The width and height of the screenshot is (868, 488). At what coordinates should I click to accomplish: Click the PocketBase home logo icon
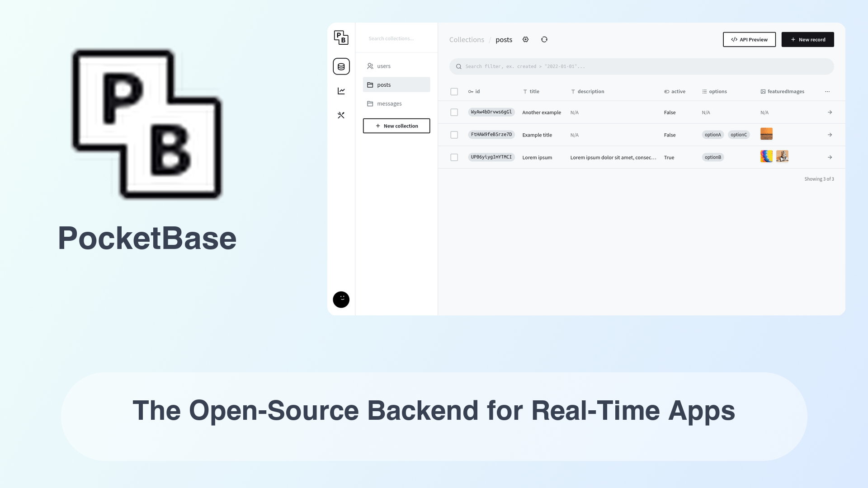click(x=341, y=37)
